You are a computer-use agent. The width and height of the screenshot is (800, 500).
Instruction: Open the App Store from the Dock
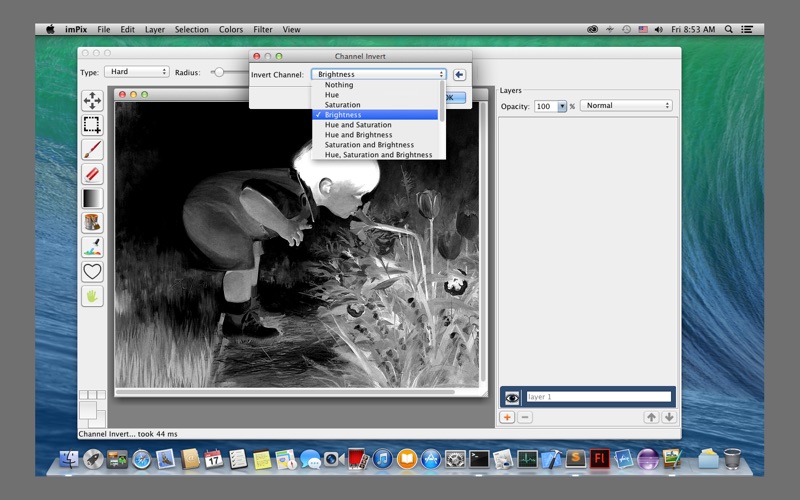[x=431, y=459]
